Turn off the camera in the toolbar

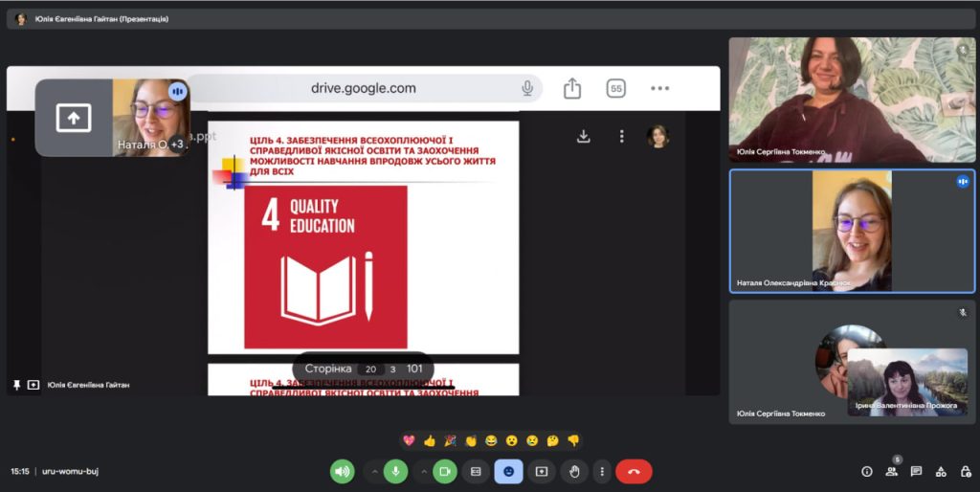[445, 471]
